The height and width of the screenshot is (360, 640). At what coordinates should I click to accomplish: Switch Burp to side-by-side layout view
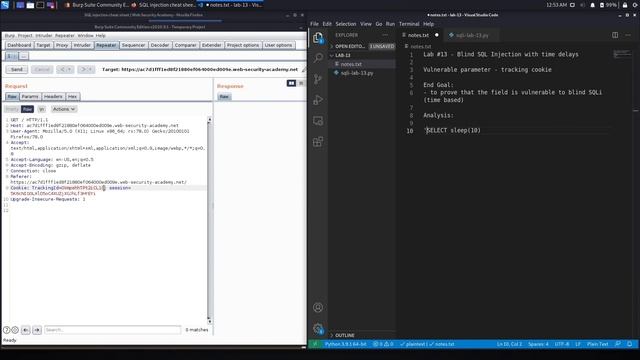point(291,83)
